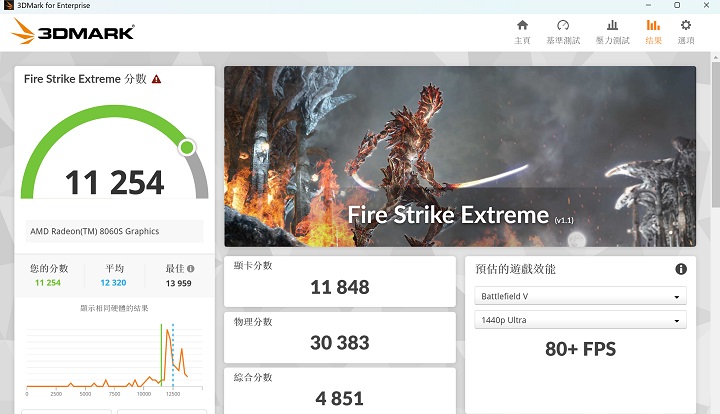Open the estimated game performance info icon

coord(681,269)
